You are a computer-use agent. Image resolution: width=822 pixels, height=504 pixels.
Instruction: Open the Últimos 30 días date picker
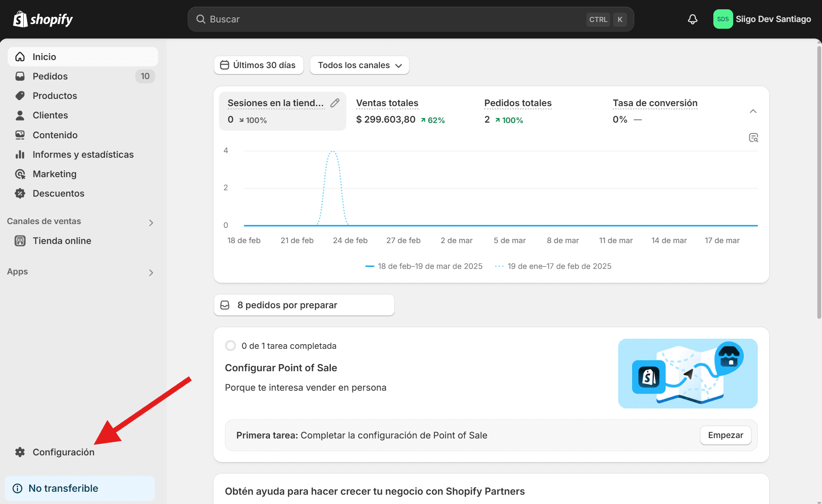259,65
